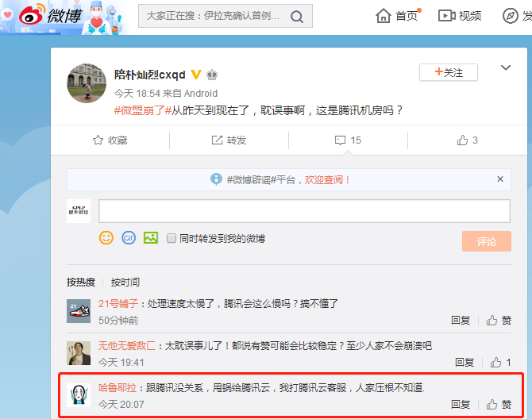Open 无他无爱敌匚 username link
Screen dimensions: 532x419
point(126,345)
